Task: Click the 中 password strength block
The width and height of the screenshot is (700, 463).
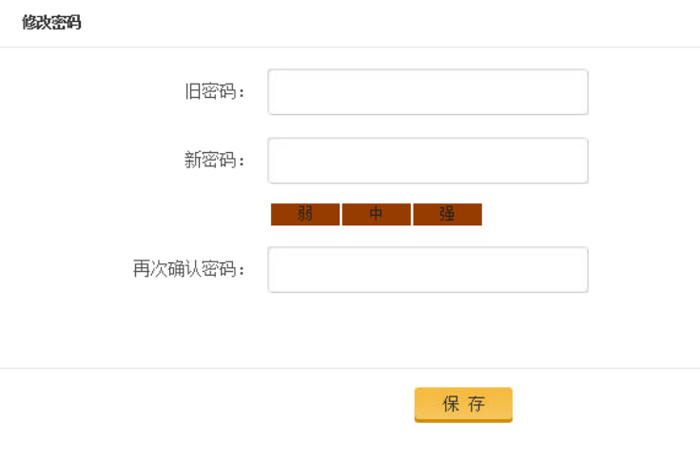Action: coord(376,214)
